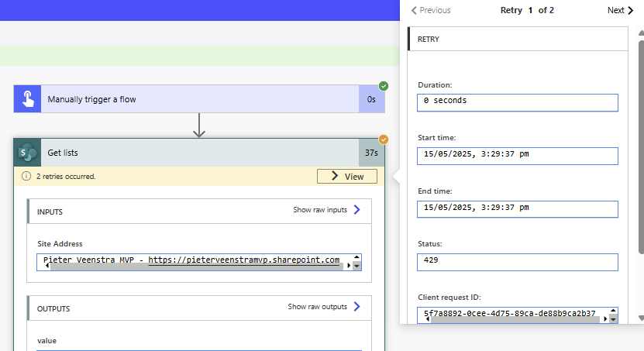Click the Client request ID field
This screenshot has height=351, width=644.
pos(518,315)
